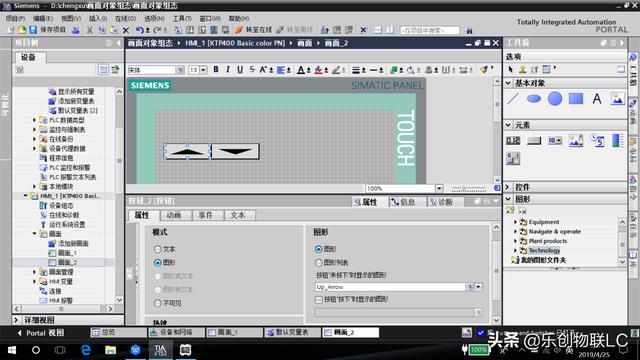
Task: Open File Explorer from the taskbar
Action: pyautogui.click(x=111, y=350)
